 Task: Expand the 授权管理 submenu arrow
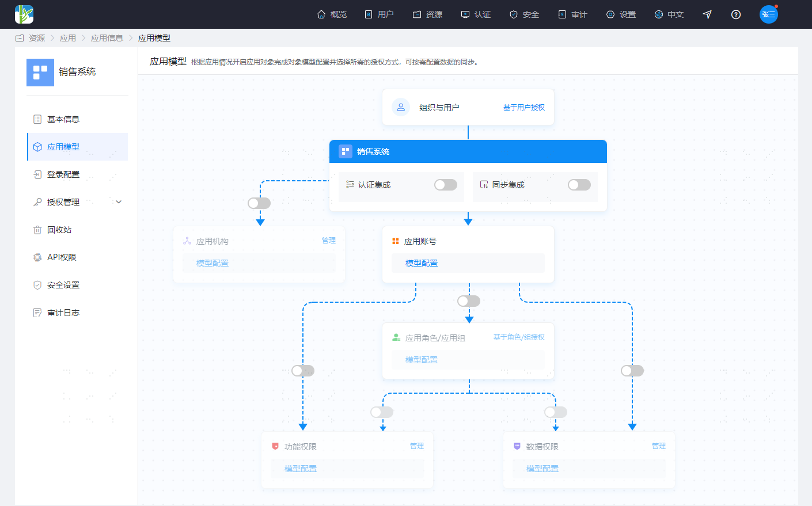click(119, 202)
